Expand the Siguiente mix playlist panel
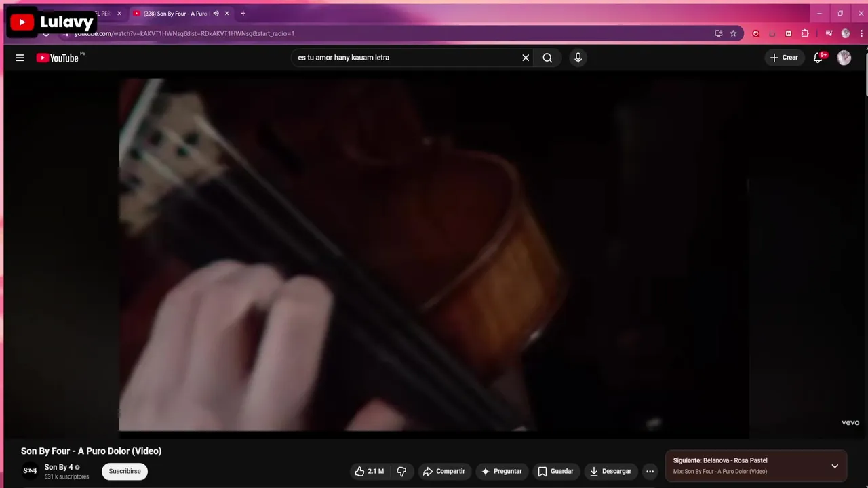Screen dimensions: 868x488 click(x=835, y=466)
